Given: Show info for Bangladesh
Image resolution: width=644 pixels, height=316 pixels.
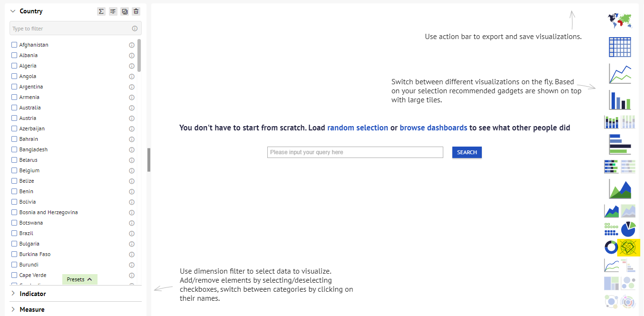Looking at the screenshot, I should tap(132, 149).
